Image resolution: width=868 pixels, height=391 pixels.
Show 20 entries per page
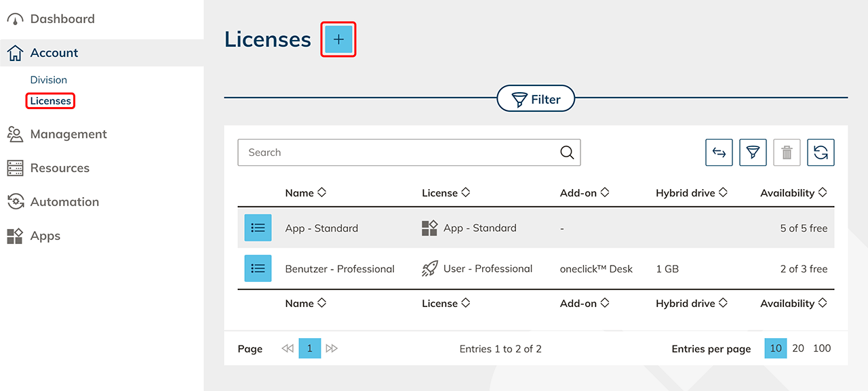click(798, 348)
